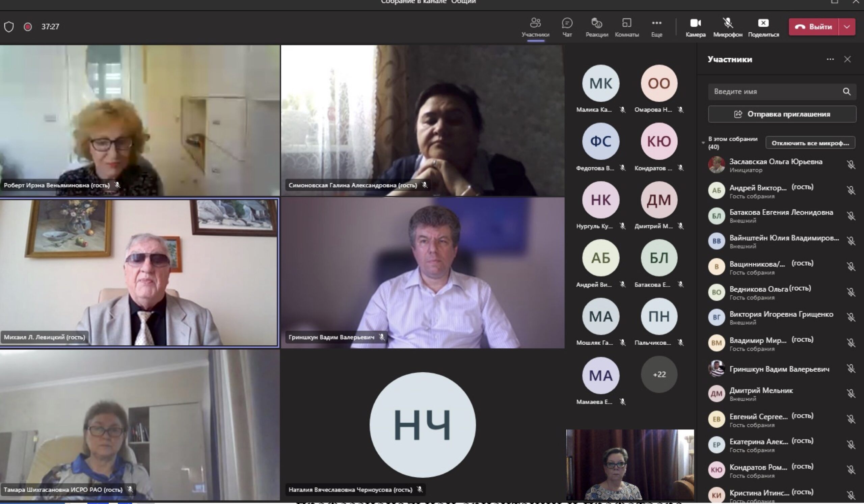This screenshot has height=504, width=864.
Task: Open the Participants panel three-dots menu
Action: click(830, 59)
